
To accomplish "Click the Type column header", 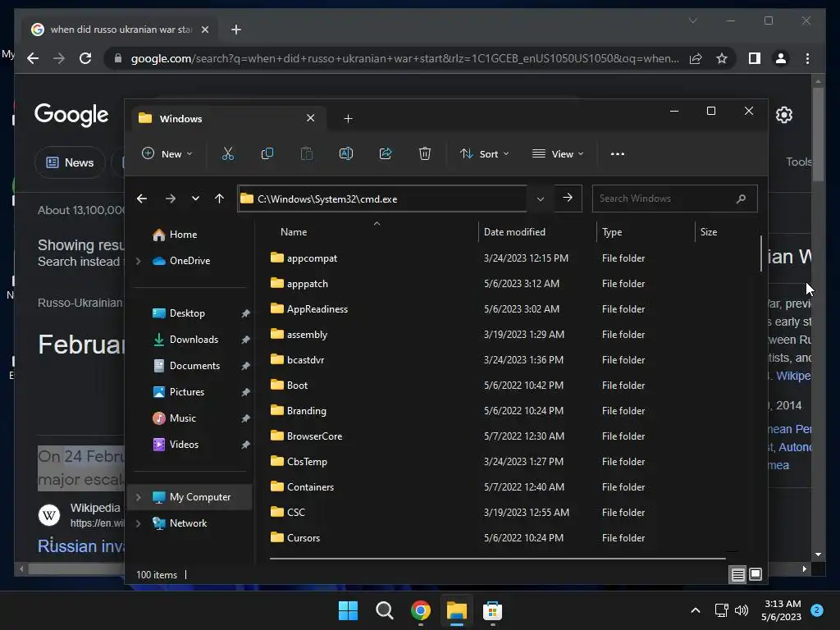I will (x=612, y=232).
